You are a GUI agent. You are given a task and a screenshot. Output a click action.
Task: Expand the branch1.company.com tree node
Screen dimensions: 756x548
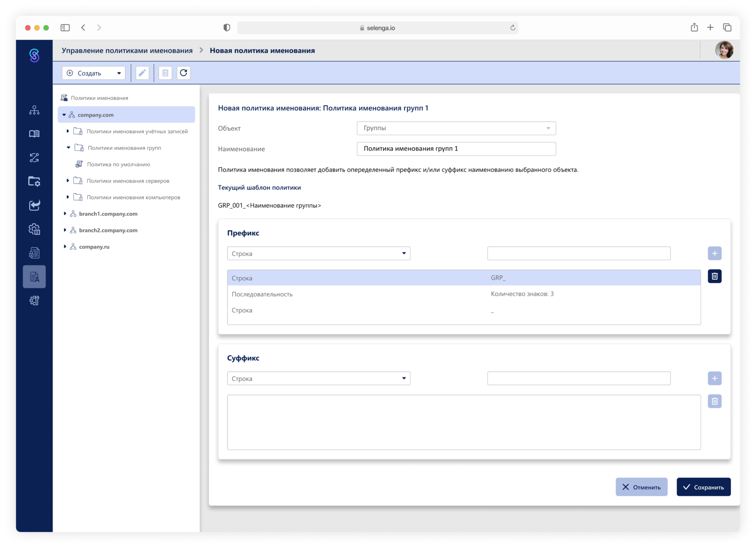tap(65, 214)
